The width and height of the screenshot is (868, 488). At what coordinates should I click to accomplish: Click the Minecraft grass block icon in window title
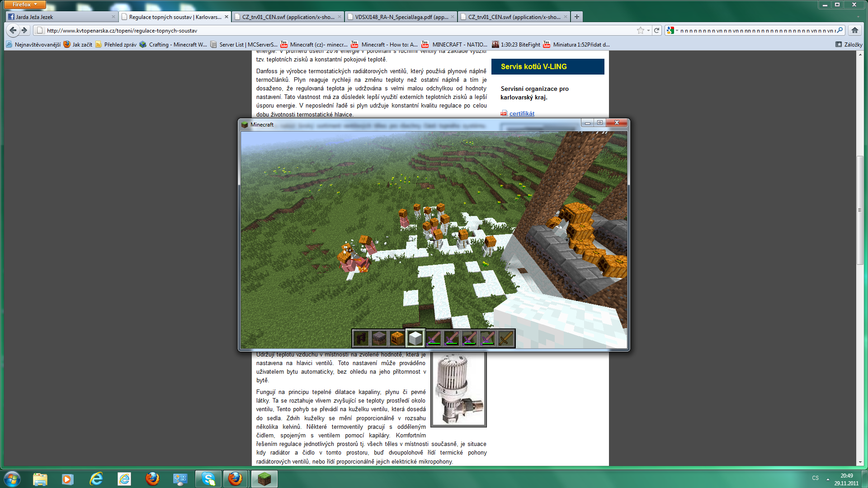[245, 125]
